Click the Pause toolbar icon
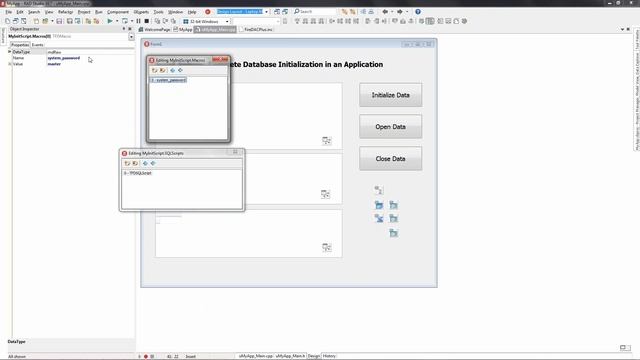Viewport: 640px width, 360px height. (x=138, y=21)
